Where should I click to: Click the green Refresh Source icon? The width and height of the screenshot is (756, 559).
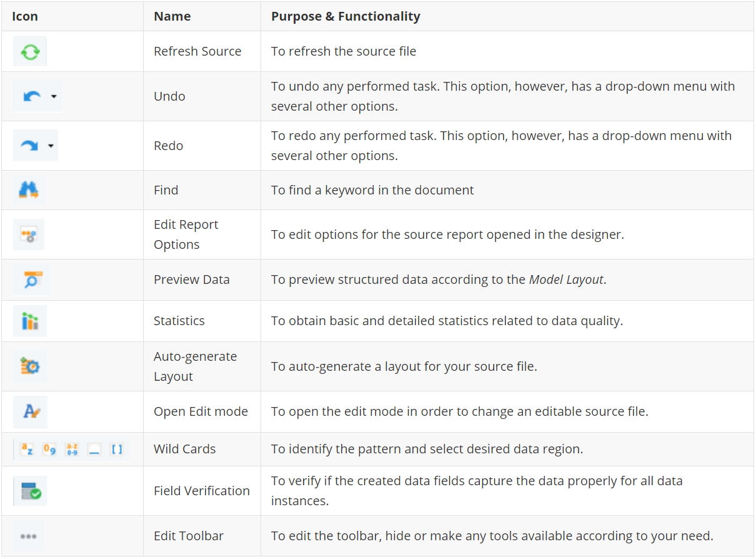pos(30,52)
